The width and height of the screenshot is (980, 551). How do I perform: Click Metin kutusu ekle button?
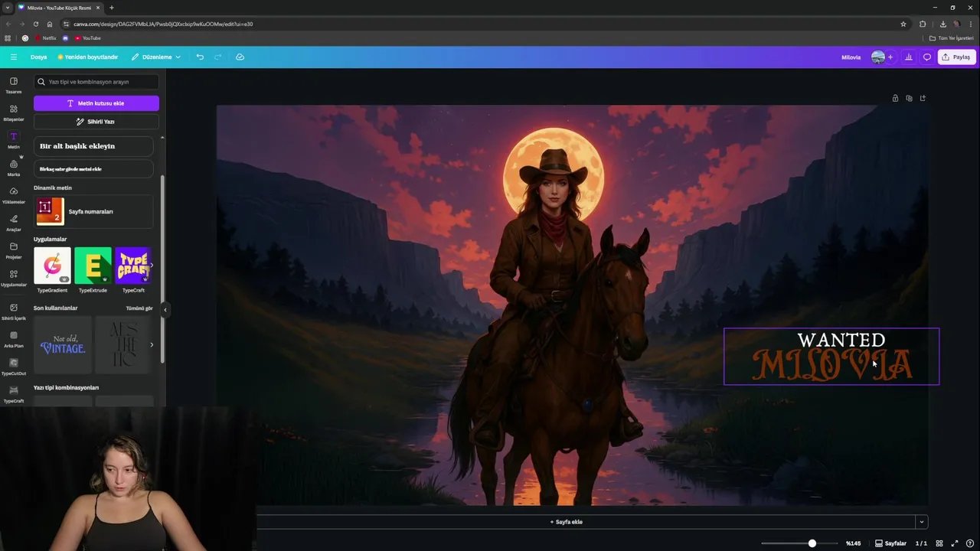click(x=96, y=103)
